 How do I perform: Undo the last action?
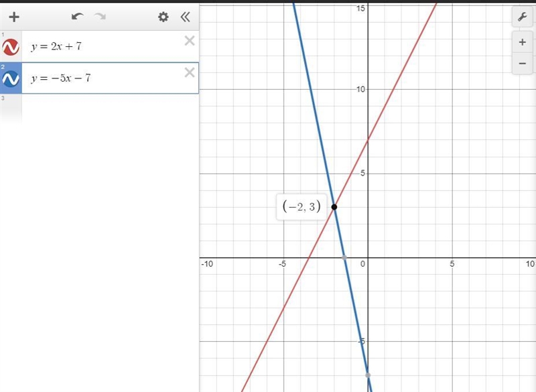click(78, 16)
